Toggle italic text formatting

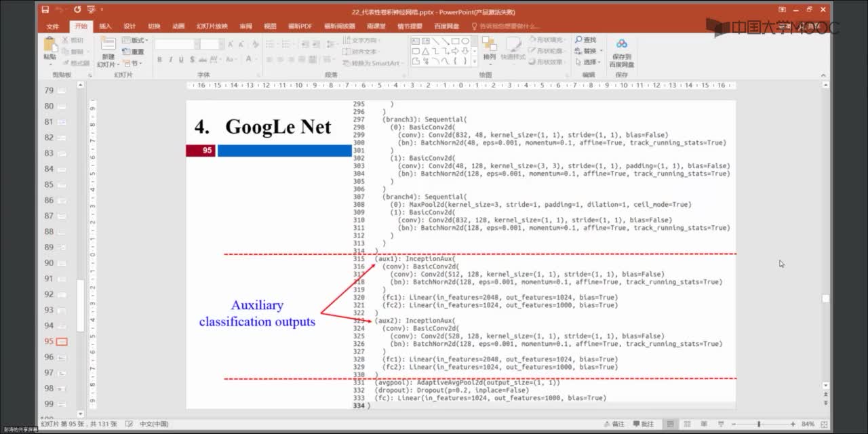[x=171, y=60]
